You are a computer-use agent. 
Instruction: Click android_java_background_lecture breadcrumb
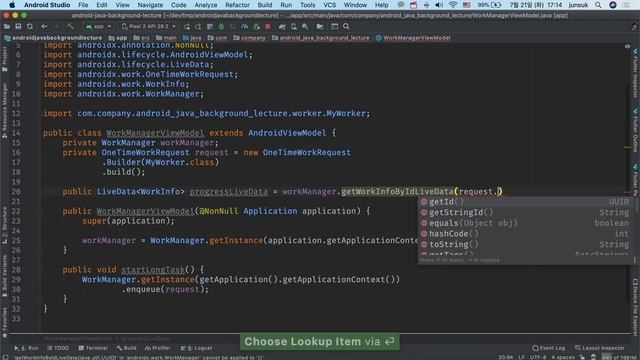click(320, 38)
